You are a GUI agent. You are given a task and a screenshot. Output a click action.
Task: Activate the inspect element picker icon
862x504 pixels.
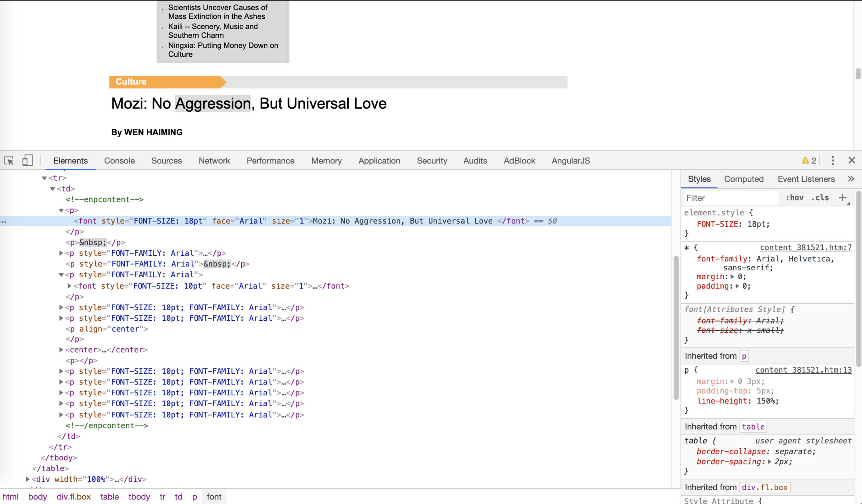pyautogui.click(x=9, y=161)
